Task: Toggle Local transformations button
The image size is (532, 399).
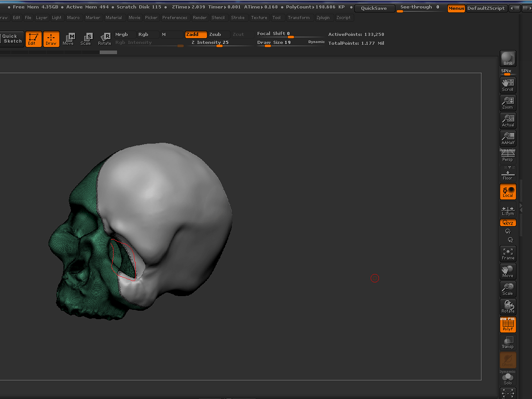Action: click(508, 192)
